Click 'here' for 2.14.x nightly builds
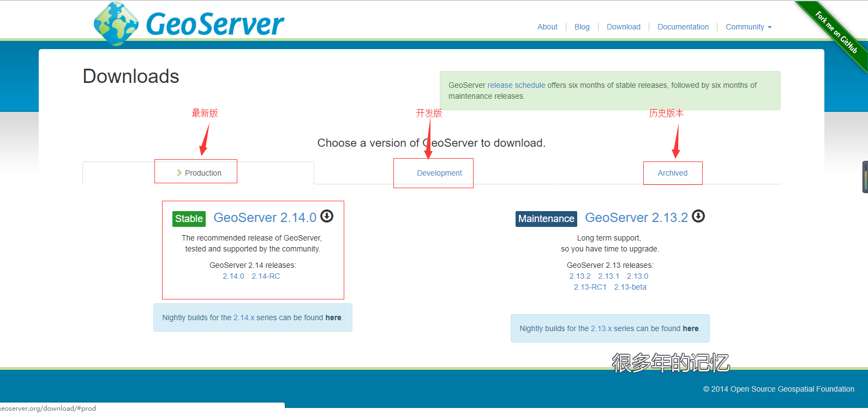868x414 pixels. coord(333,317)
